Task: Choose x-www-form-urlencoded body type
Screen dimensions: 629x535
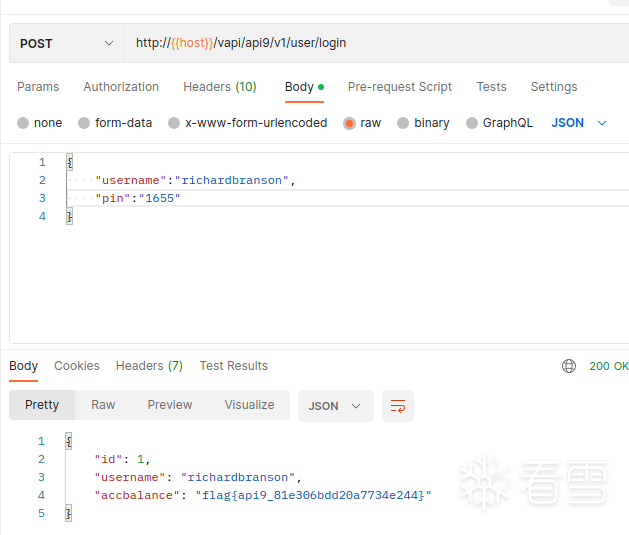Action: click(x=174, y=123)
